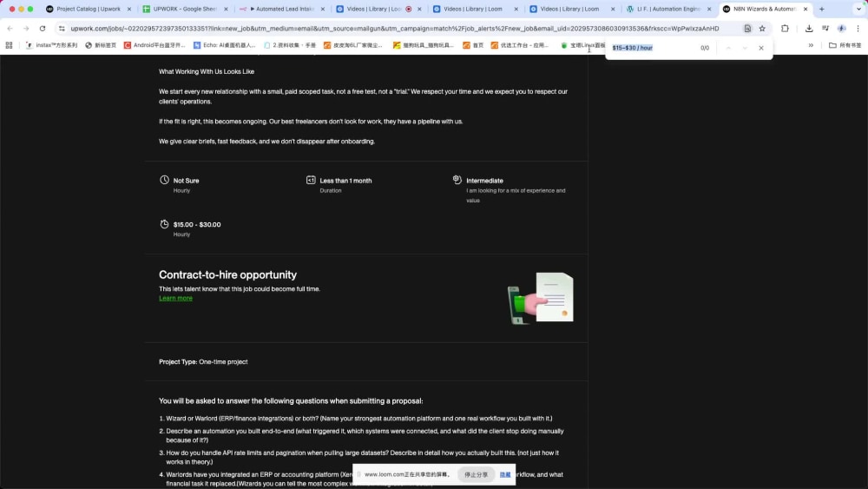This screenshot has width=868, height=489.
Task: Switch to LI F. | Automation Engineer tab
Action: 668,9
